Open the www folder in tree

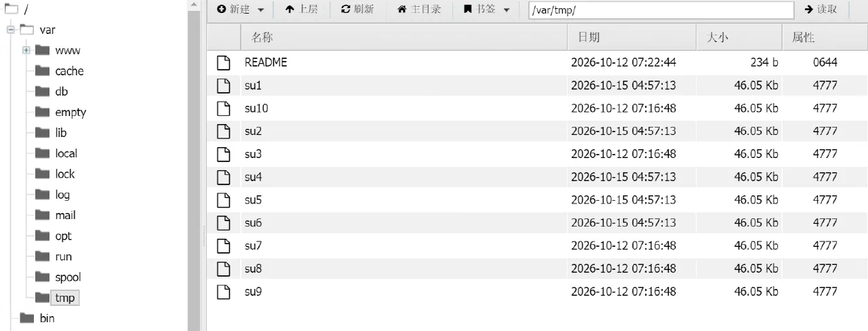click(67, 51)
